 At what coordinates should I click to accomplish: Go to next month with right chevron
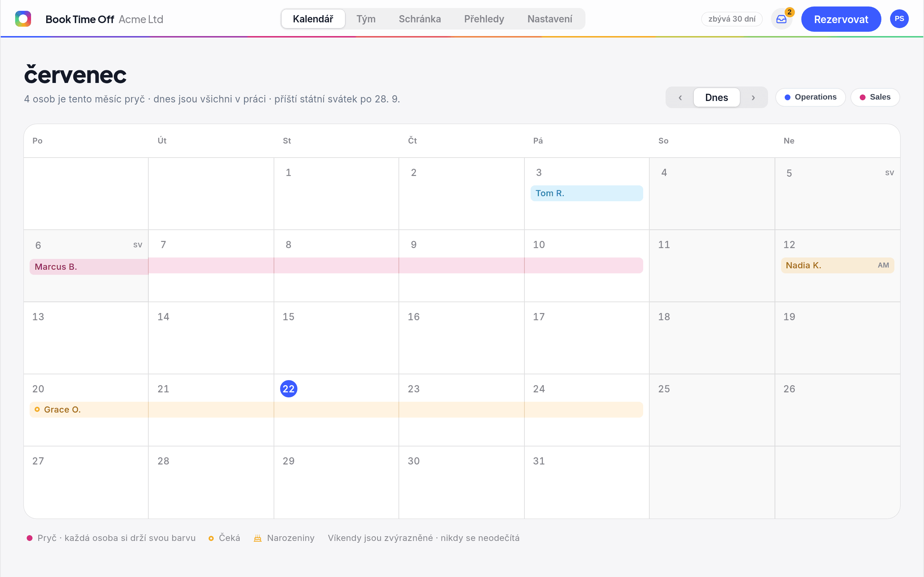(753, 98)
